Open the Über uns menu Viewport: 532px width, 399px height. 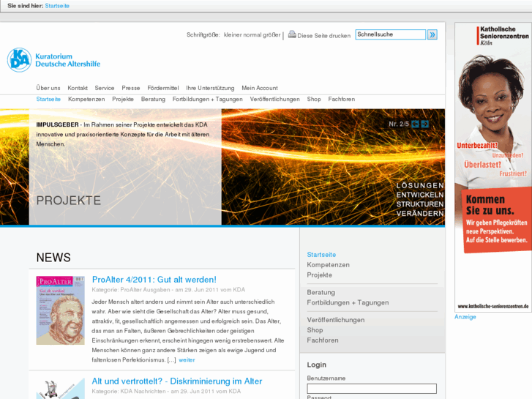48,88
